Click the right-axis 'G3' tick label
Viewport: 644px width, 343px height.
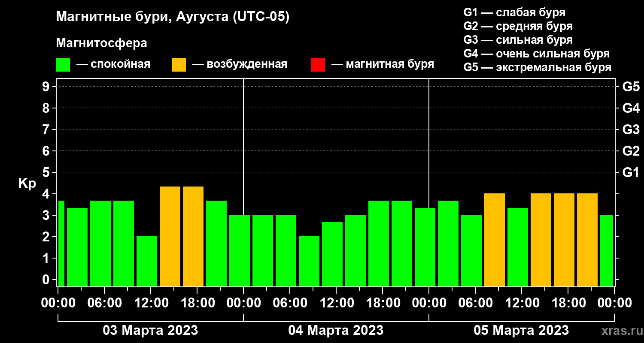[x=631, y=129]
